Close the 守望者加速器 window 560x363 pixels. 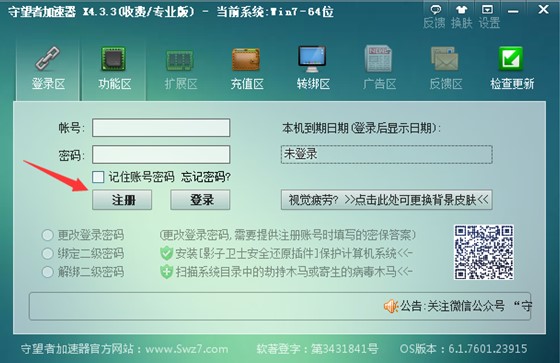point(543,9)
